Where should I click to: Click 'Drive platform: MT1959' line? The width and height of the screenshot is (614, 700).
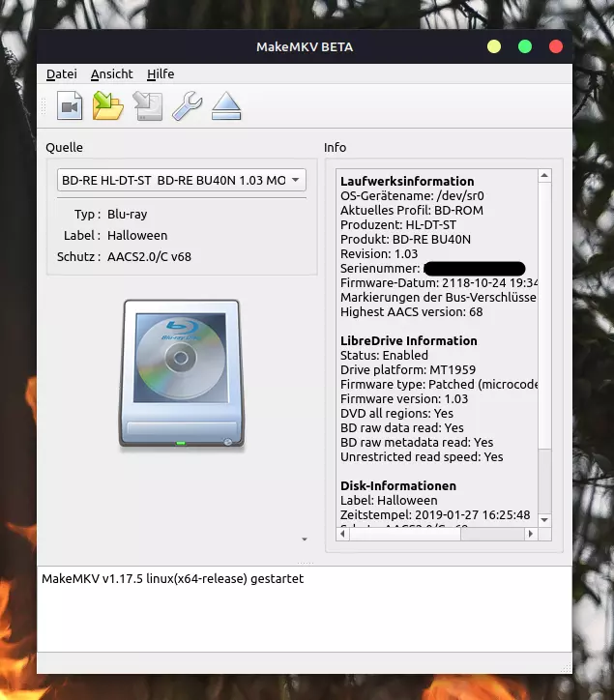pyautogui.click(x=408, y=370)
